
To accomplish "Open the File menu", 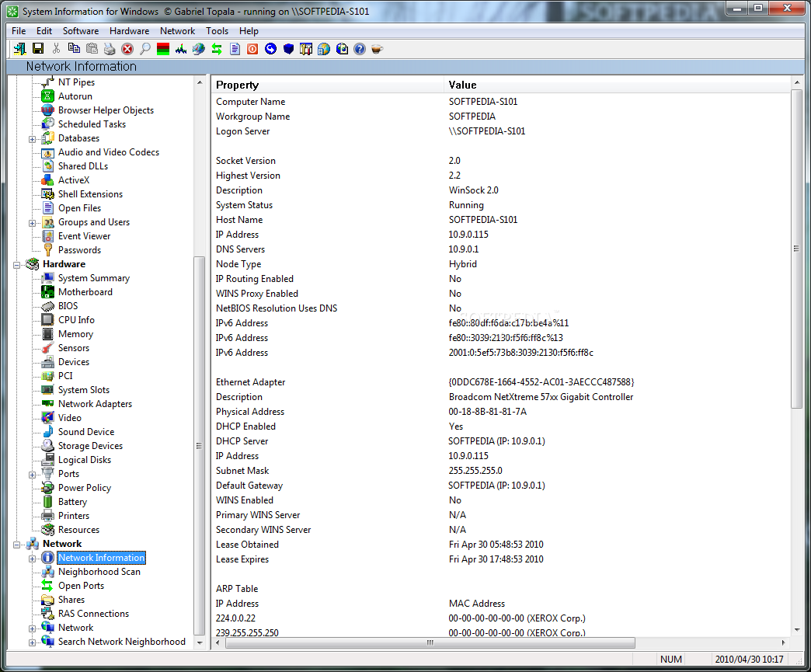I will pyautogui.click(x=19, y=31).
